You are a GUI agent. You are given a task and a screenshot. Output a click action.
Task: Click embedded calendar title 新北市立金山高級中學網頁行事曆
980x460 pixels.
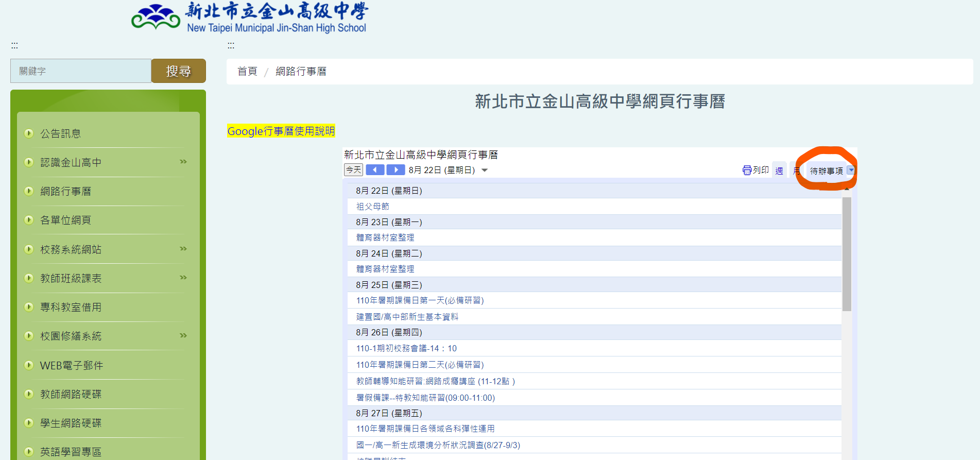pyautogui.click(x=421, y=155)
